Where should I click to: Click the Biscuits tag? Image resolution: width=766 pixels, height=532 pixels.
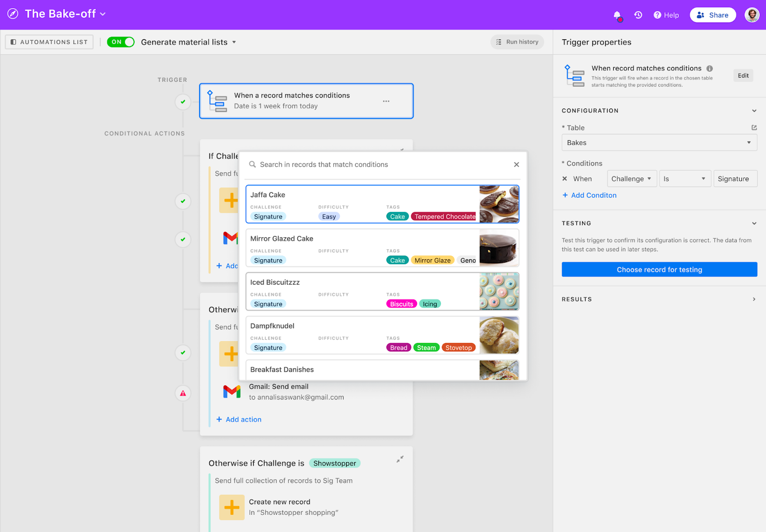pyautogui.click(x=401, y=304)
